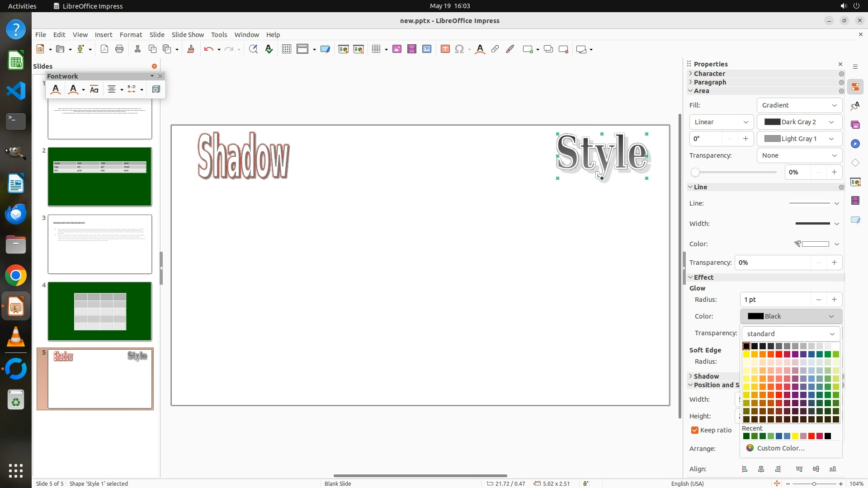Click the Insert Table toolbar icon
The width and height of the screenshot is (868, 488).
376,49
